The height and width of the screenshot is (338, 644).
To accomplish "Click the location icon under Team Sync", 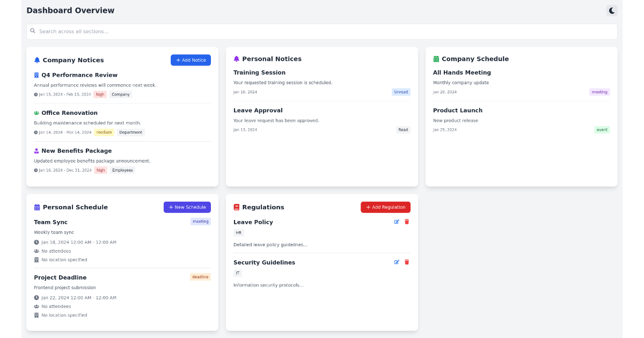I will click(x=36, y=260).
